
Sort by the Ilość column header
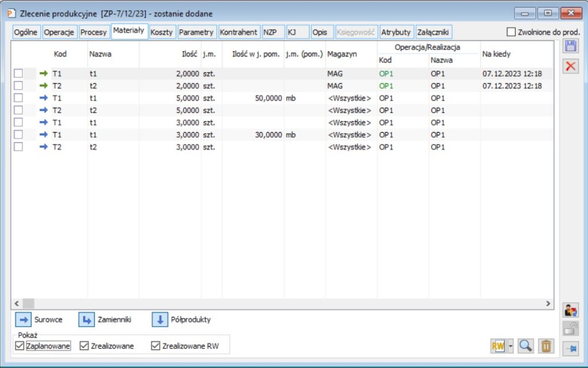[189, 54]
